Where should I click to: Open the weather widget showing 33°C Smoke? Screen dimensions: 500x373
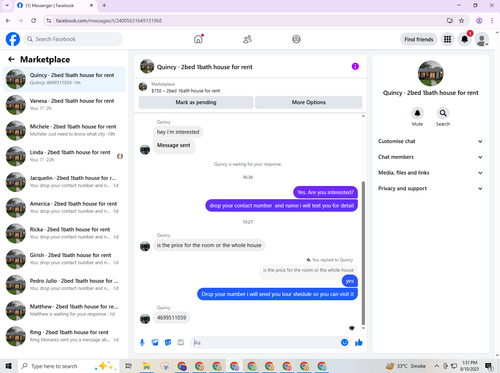406,366
